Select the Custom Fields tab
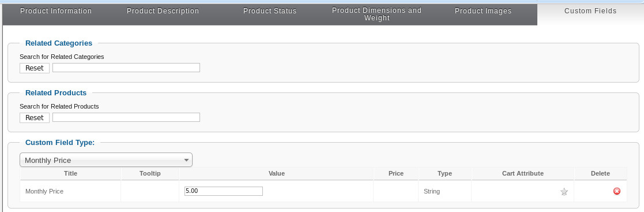Screen dimensions: 644x212 pos(590,11)
